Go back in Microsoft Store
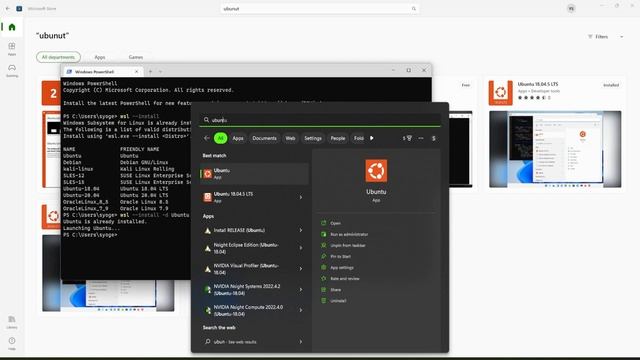The width and height of the screenshot is (640, 360). (x=7, y=9)
